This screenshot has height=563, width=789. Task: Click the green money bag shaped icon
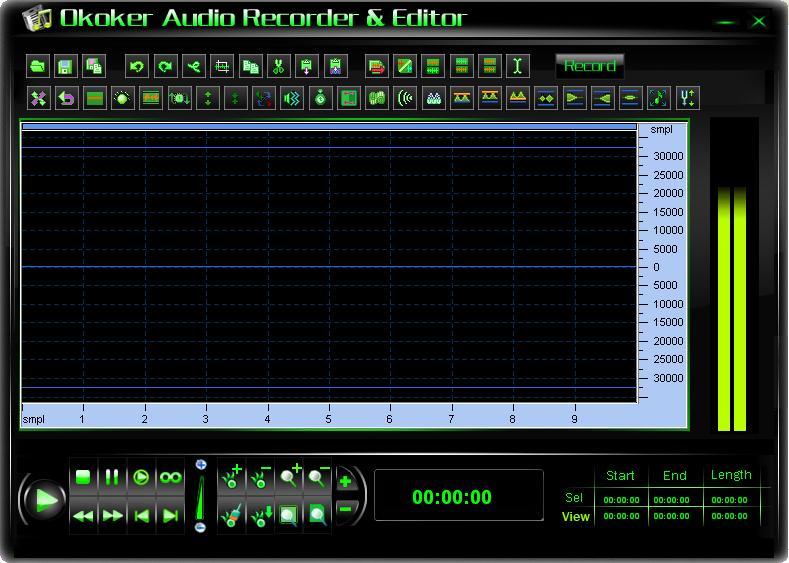click(321, 98)
